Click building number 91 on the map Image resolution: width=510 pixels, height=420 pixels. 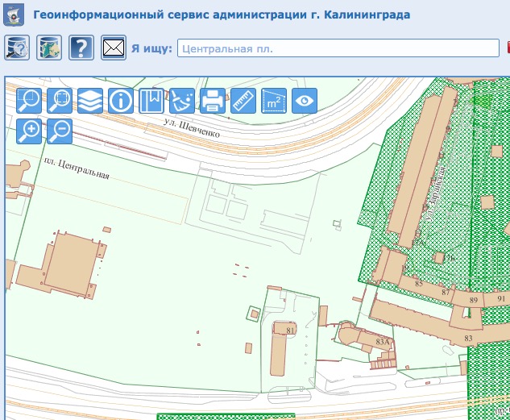(x=501, y=298)
